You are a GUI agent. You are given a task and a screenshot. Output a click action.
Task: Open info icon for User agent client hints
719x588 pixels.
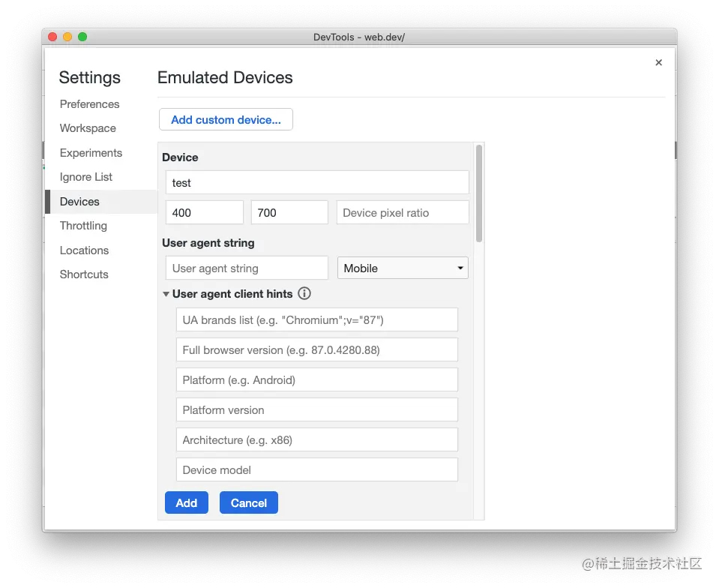pyautogui.click(x=304, y=293)
